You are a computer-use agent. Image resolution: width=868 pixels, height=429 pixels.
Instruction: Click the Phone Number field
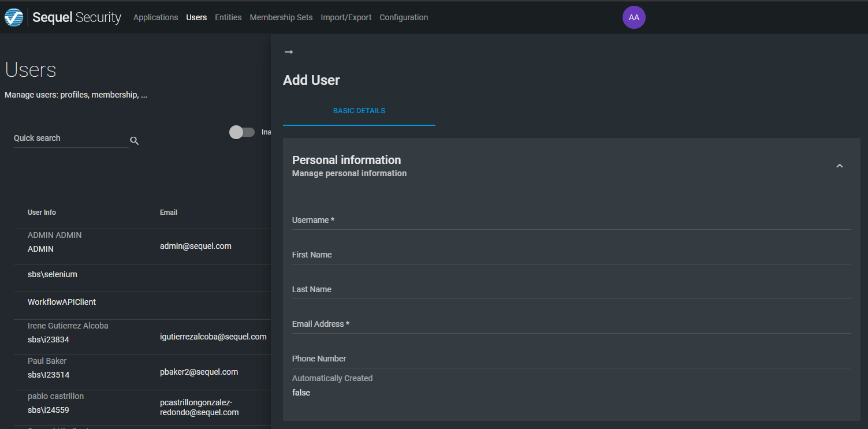[x=572, y=359]
